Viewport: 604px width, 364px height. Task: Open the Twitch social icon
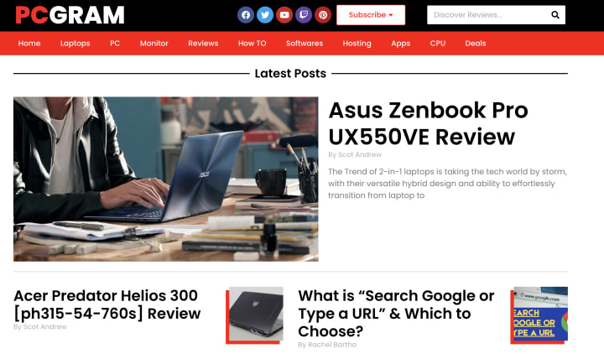[x=304, y=15]
